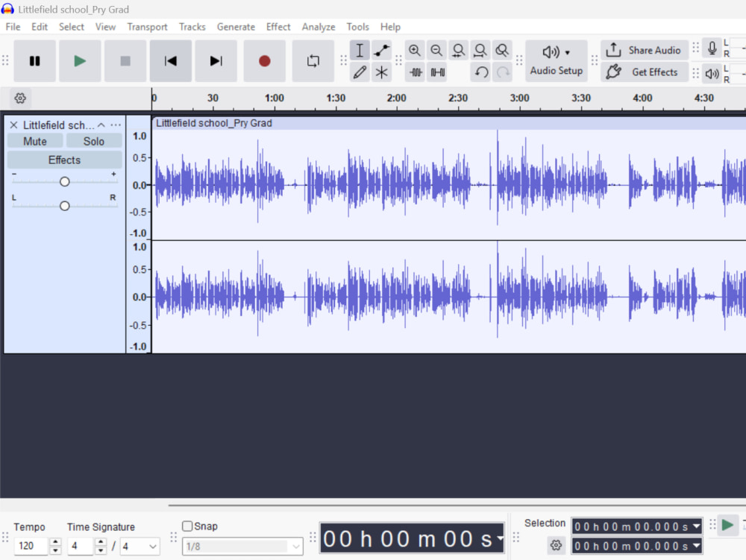The height and width of the screenshot is (560, 746).
Task: Skip to end of the project
Action: click(x=216, y=61)
